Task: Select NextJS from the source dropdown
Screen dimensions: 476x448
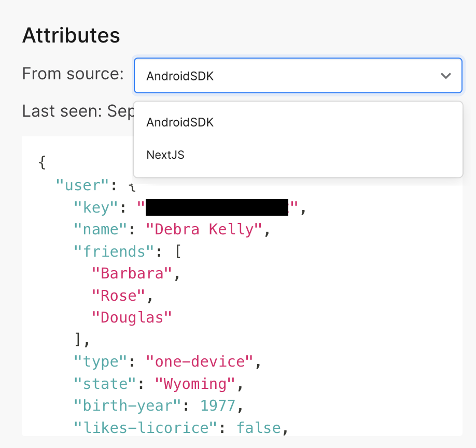Action: coord(165,155)
